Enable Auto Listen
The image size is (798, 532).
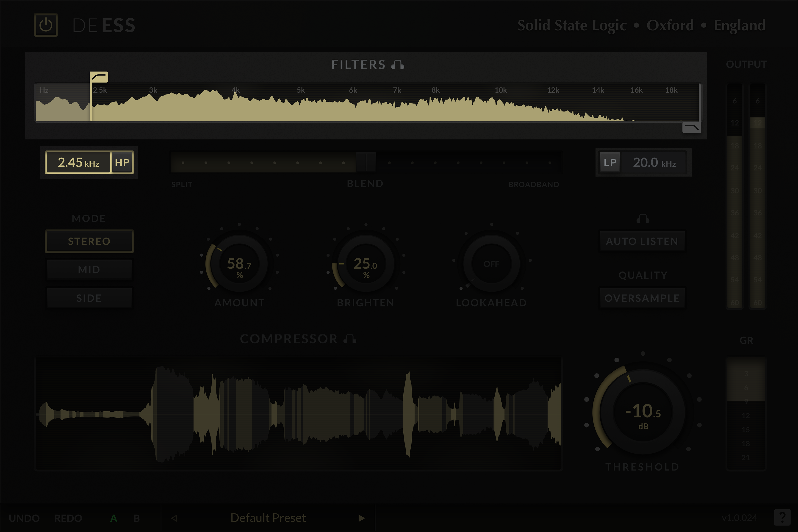642,241
